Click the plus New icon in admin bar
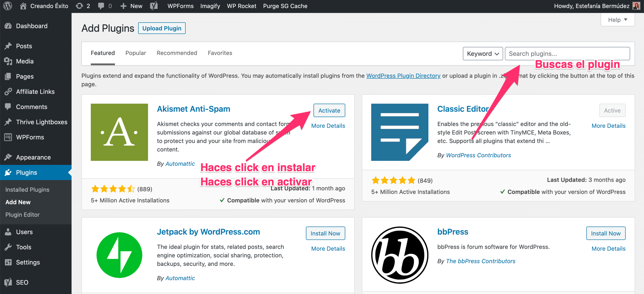This screenshot has height=294, width=644. (x=123, y=6)
